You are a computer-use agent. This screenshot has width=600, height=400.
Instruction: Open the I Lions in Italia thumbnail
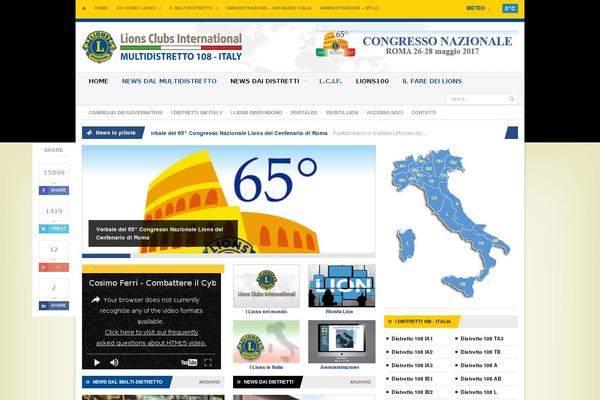coord(266,341)
